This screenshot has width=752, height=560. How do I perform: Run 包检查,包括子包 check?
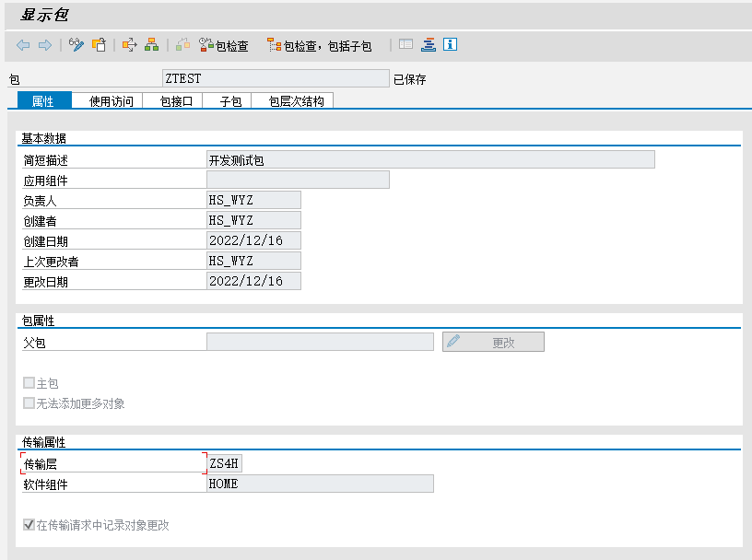pyautogui.click(x=319, y=45)
